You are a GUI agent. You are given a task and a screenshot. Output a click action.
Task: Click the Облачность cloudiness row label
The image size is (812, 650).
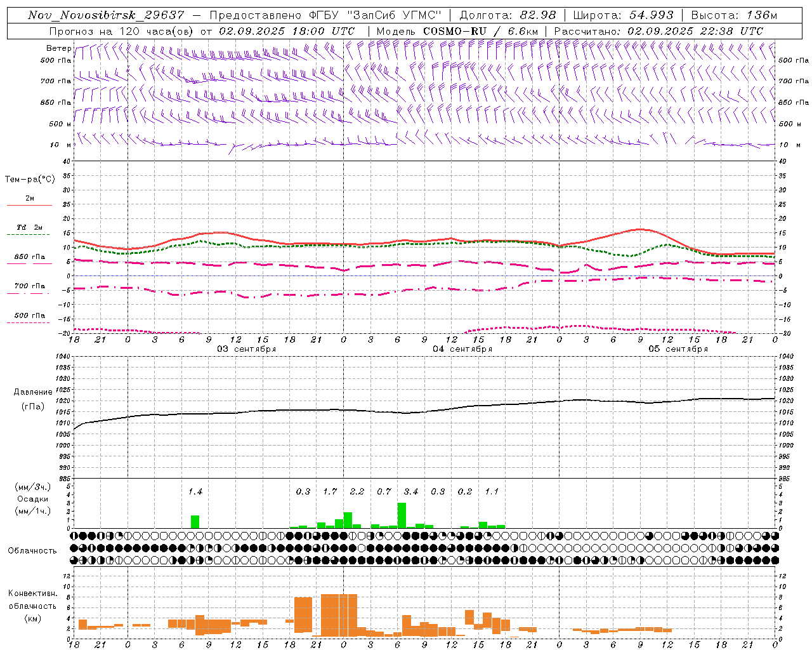click(32, 550)
